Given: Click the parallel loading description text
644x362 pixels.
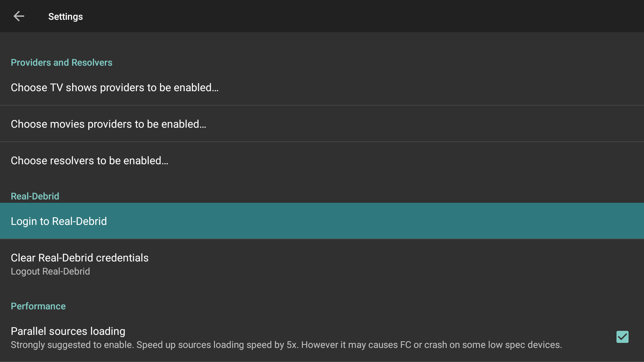Looking at the screenshot, I should tap(286, 345).
